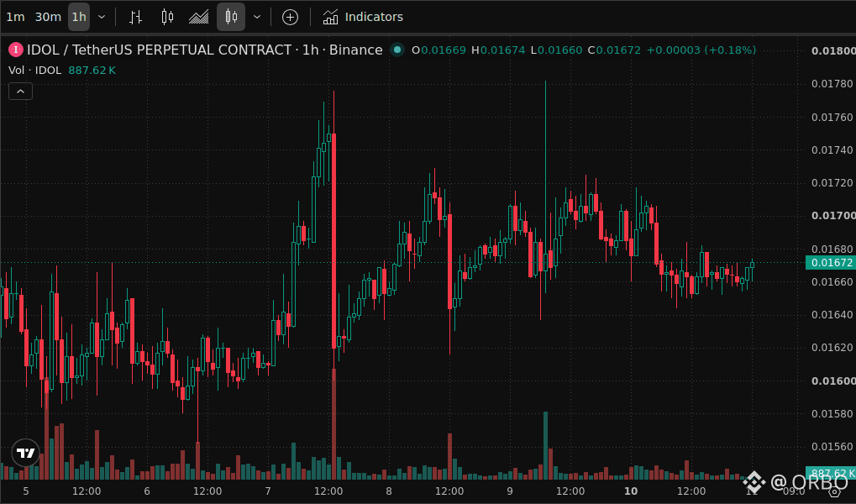
Task: Click the 0.01600 price axis label
Action: click(833, 381)
